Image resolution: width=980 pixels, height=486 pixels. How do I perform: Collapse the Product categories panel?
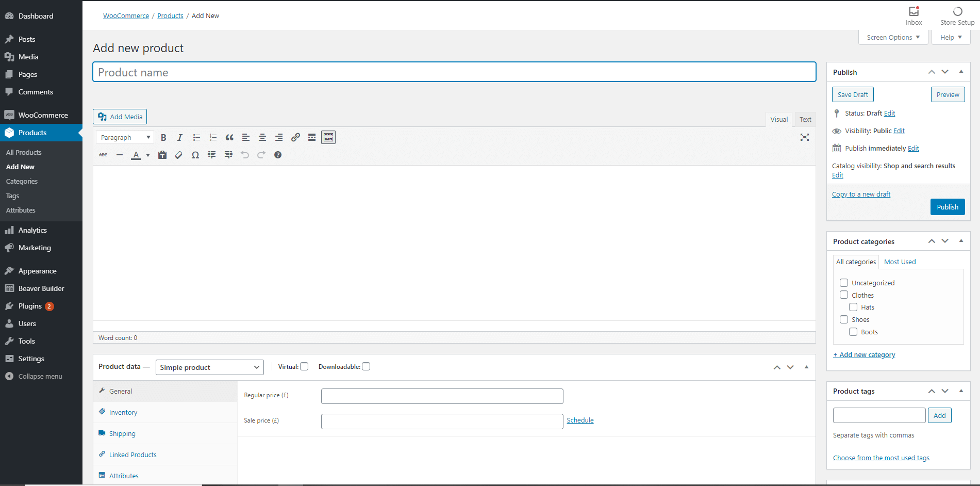(960, 241)
